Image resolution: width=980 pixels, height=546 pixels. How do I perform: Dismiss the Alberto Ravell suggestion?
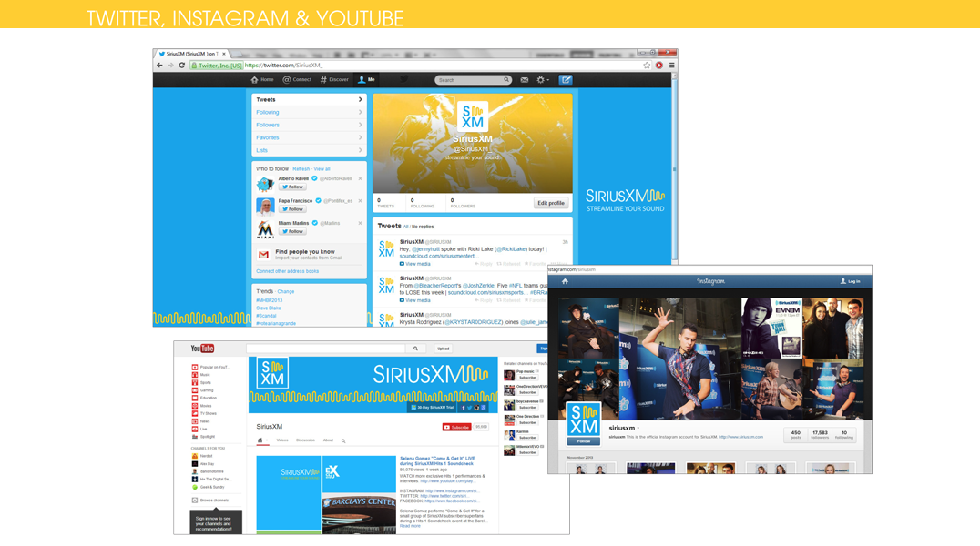coord(360,178)
